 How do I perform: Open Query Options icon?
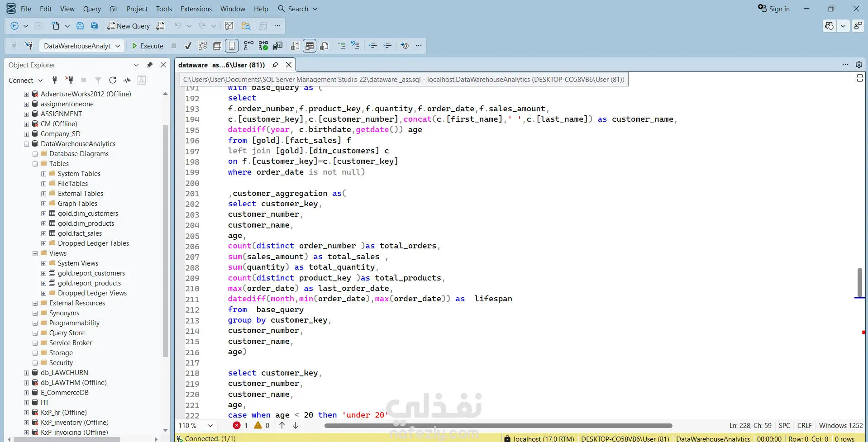pos(217,46)
